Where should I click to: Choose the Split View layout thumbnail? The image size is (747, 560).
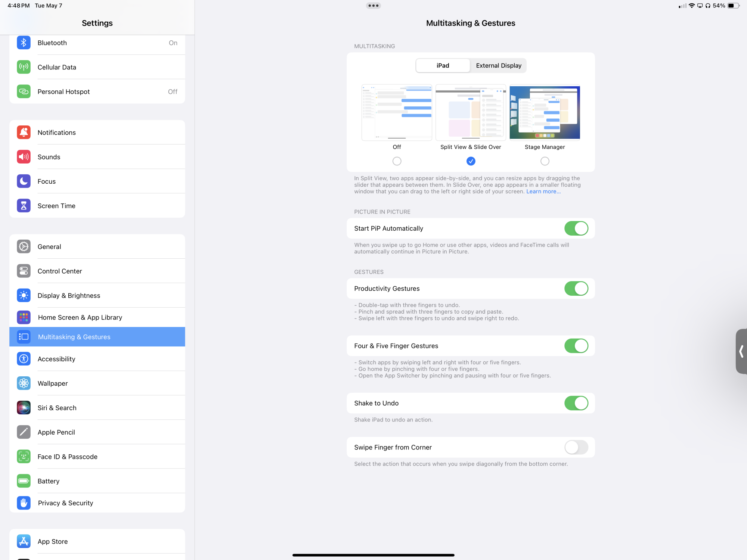[471, 112]
